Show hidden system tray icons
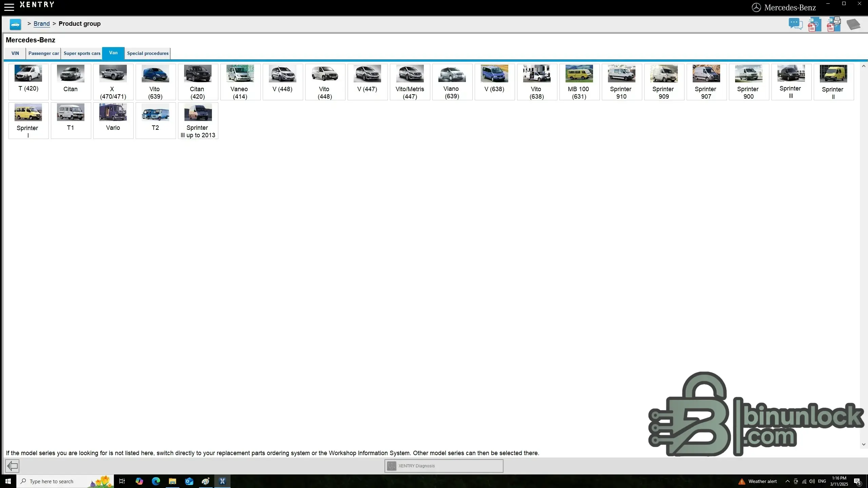Screen dimensions: 868x488 (x=787, y=481)
